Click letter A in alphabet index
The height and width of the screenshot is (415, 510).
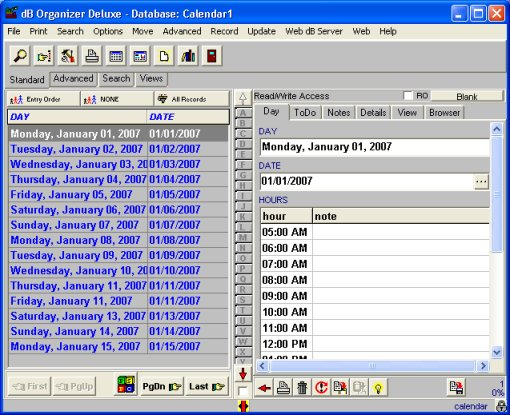click(x=243, y=113)
